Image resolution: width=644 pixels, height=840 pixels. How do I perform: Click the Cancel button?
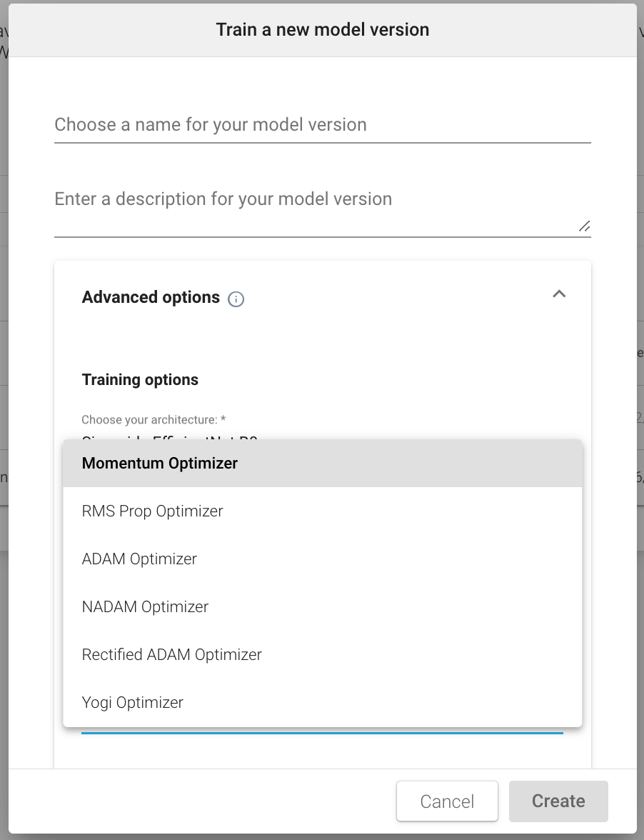click(x=447, y=801)
